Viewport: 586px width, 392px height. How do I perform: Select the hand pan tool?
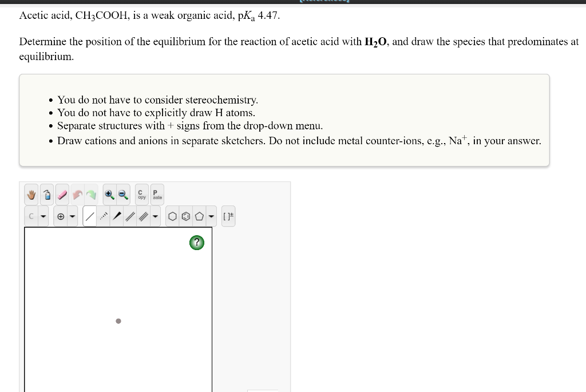coord(31,195)
